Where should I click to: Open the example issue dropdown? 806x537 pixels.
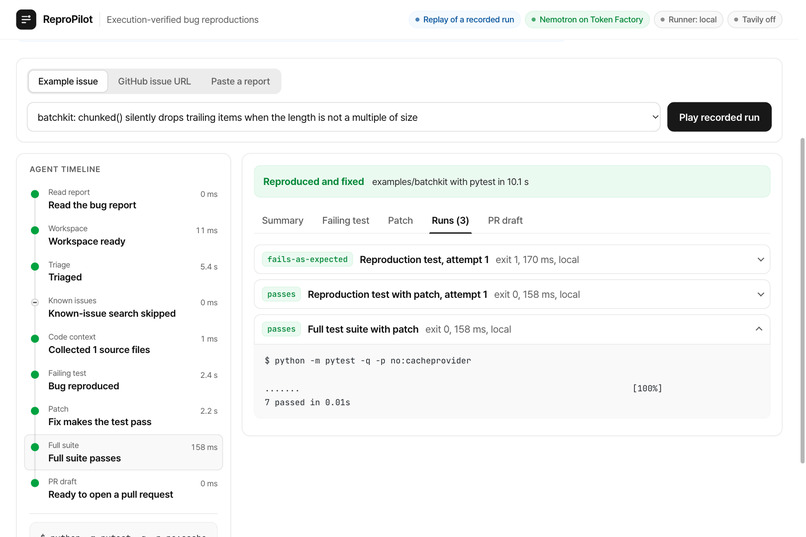[x=343, y=117]
